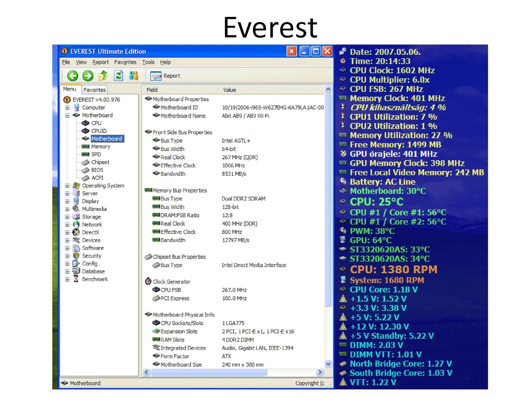The height and width of the screenshot is (399, 532).
Task: Click the horizontal scrollbar left arrow
Action: tap(146, 372)
